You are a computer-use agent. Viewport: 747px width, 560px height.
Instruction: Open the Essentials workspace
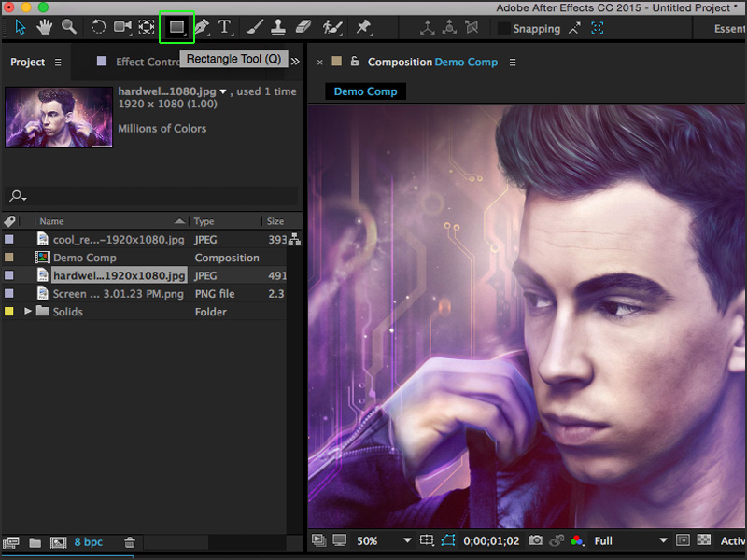pyautogui.click(x=730, y=29)
